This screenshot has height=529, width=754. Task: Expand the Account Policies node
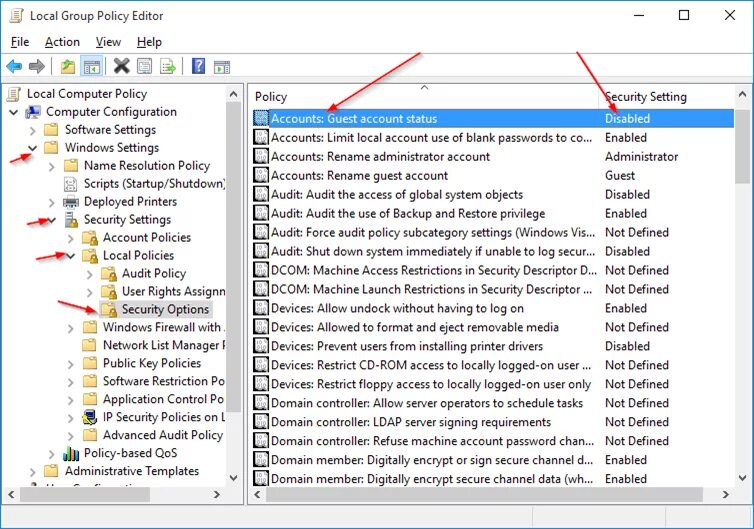[71, 238]
